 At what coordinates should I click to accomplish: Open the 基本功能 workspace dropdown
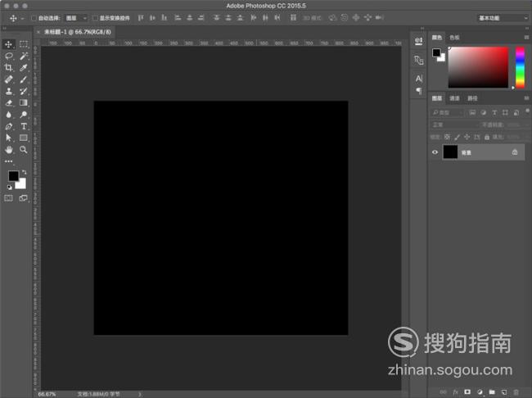503,18
